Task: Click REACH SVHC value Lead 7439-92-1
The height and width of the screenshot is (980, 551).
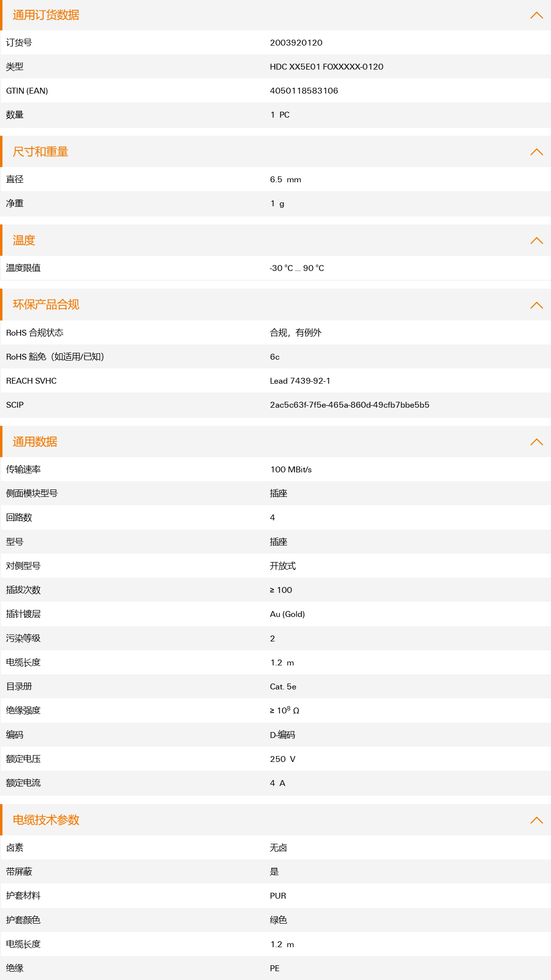Action: 300,381
